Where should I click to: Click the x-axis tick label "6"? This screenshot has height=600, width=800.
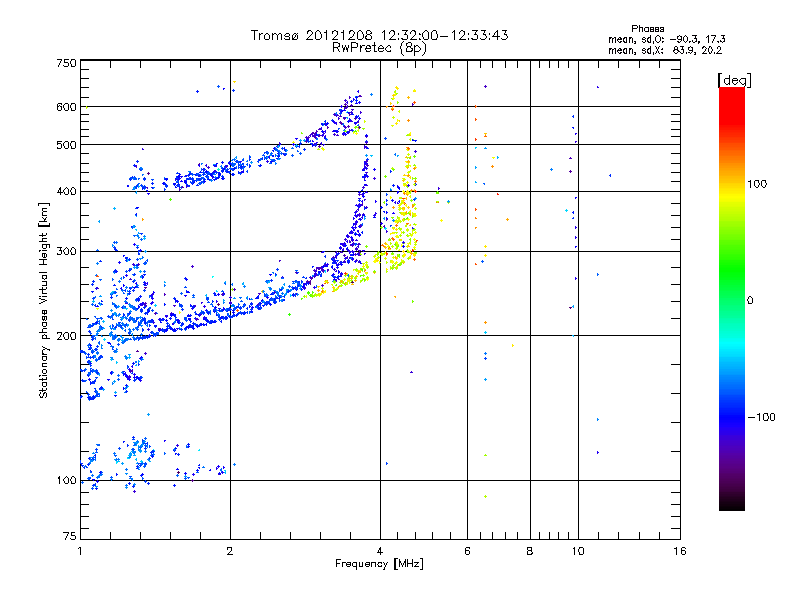pyautogui.click(x=467, y=551)
